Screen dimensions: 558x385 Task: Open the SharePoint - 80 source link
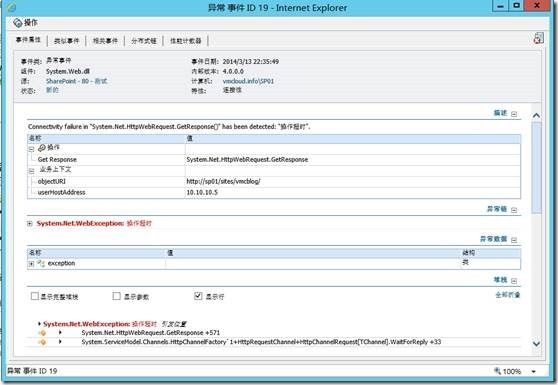(76, 81)
